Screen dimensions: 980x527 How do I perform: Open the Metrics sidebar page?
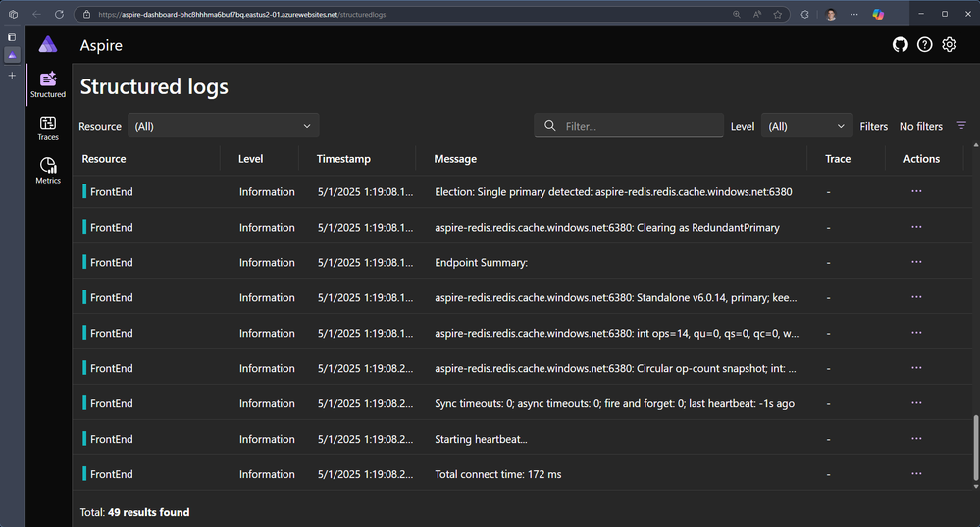(x=48, y=171)
